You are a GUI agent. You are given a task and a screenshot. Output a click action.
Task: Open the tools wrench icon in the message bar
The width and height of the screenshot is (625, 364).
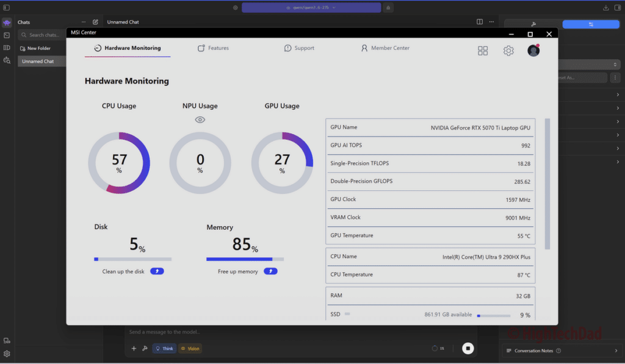pyautogui.click(x=145, y=349)
